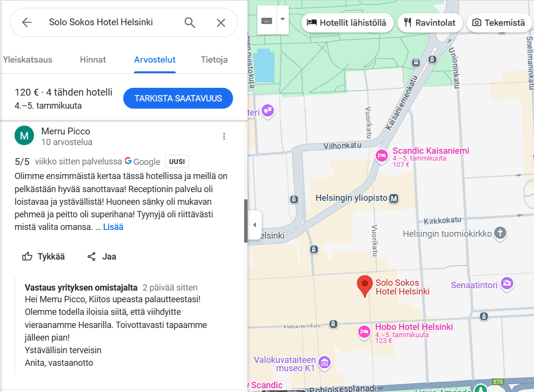Toggle Tykkää like on Merru Picco's review

[x=28, y=256]
